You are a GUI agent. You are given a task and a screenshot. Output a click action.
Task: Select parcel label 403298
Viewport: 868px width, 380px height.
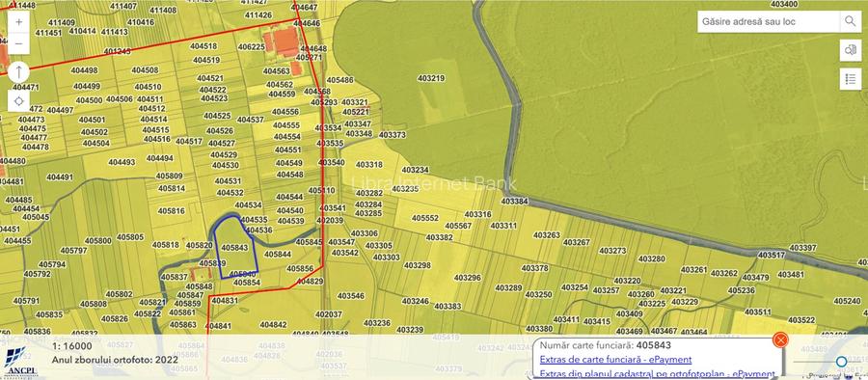tap(418, 265)
